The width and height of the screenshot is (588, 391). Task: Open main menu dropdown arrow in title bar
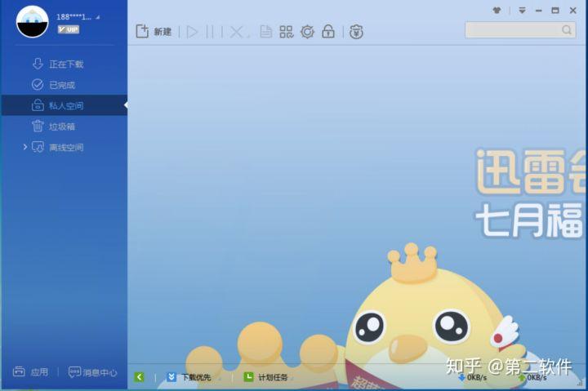522,11
